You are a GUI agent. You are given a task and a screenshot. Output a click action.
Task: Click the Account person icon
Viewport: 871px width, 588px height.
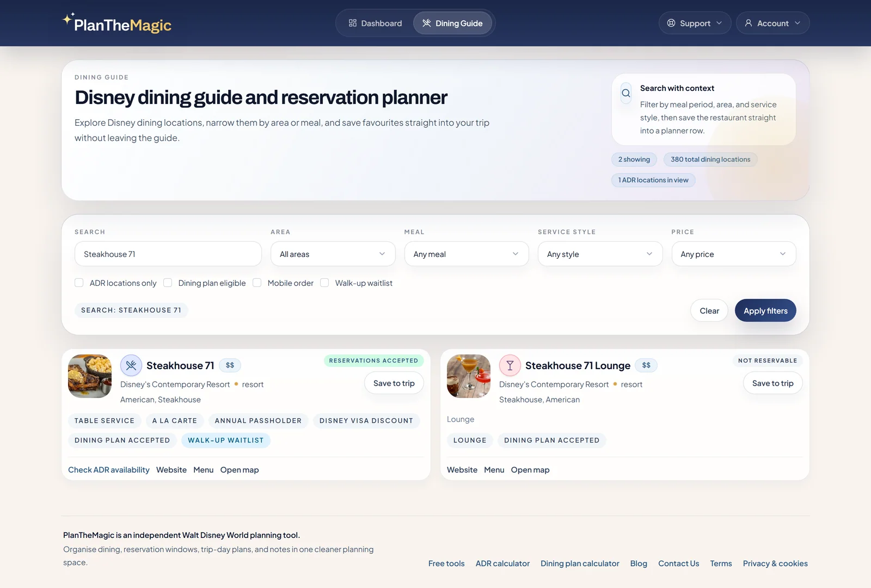(749, 23)
